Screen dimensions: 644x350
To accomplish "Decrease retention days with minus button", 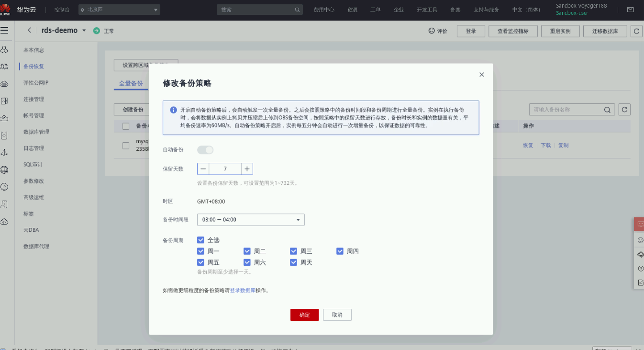I will tap(203, 169).
